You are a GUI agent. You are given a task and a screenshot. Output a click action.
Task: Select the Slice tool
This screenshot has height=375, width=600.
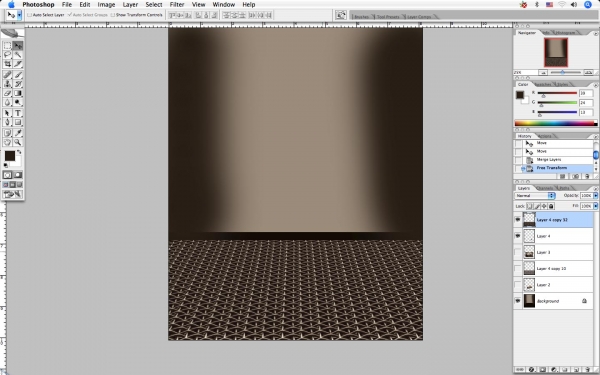[18, 64]
